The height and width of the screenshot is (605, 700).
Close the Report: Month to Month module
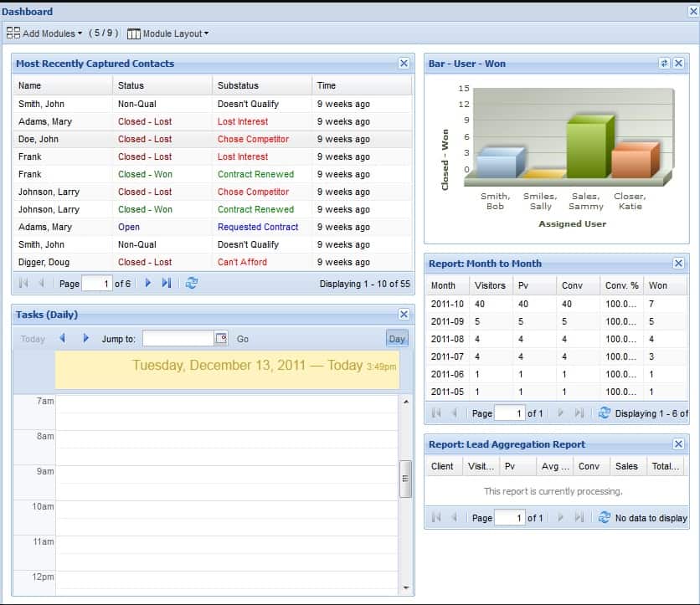[679, 264]
